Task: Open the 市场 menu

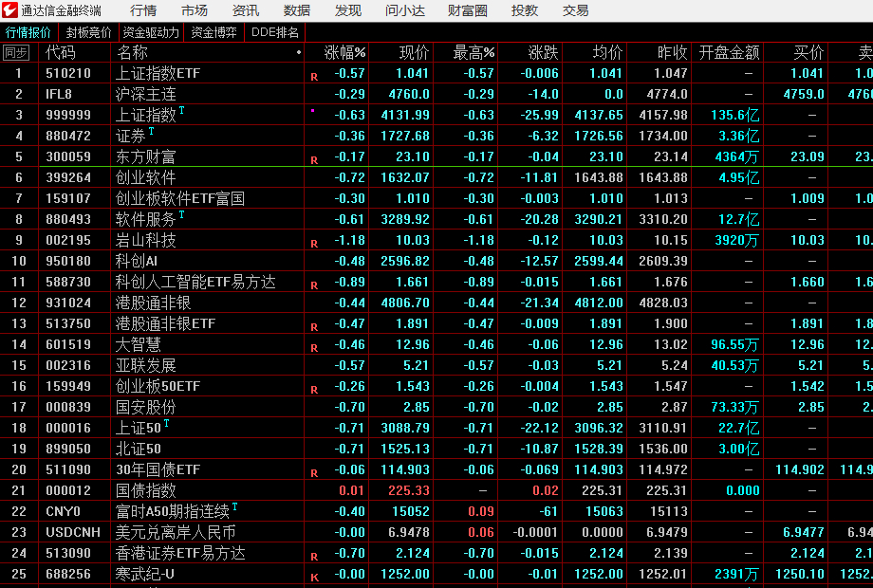Action: (x=195, y=10)
